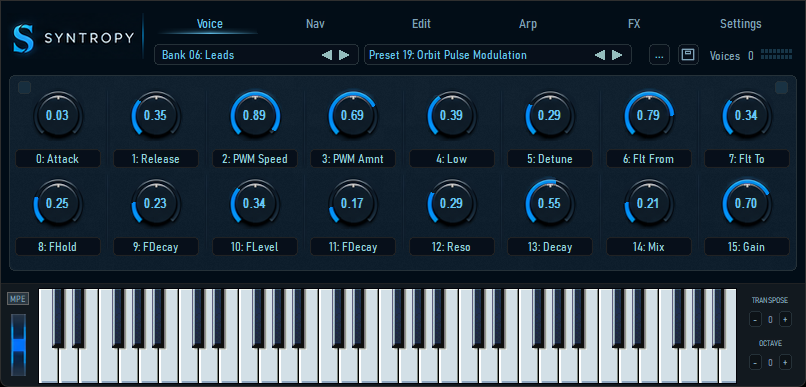Open the Bank 06: Leads selector
Screen dimensions: 806x387
pos(257,54)
